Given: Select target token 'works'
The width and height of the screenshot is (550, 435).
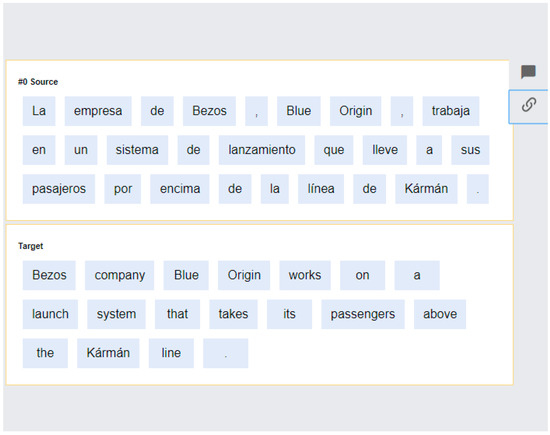Looking at the screenshot, I should pyautogui.click(x=305, y=275).
